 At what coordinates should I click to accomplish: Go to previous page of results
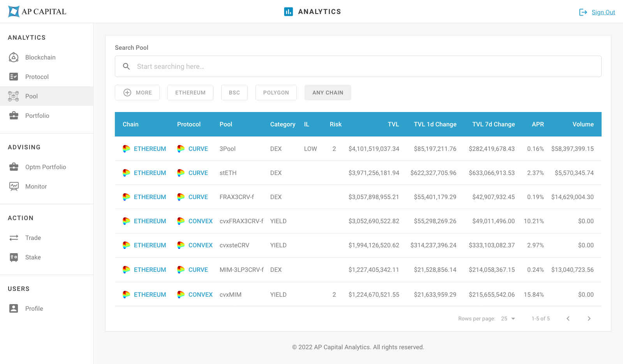[x=568, y=318]
